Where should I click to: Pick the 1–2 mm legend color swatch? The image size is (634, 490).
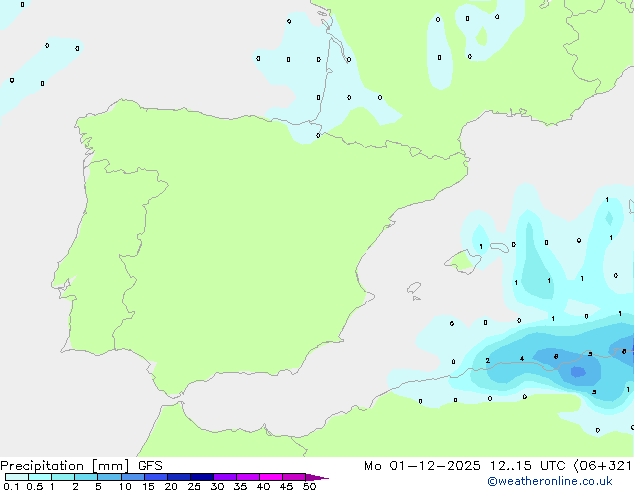[63, 477]
